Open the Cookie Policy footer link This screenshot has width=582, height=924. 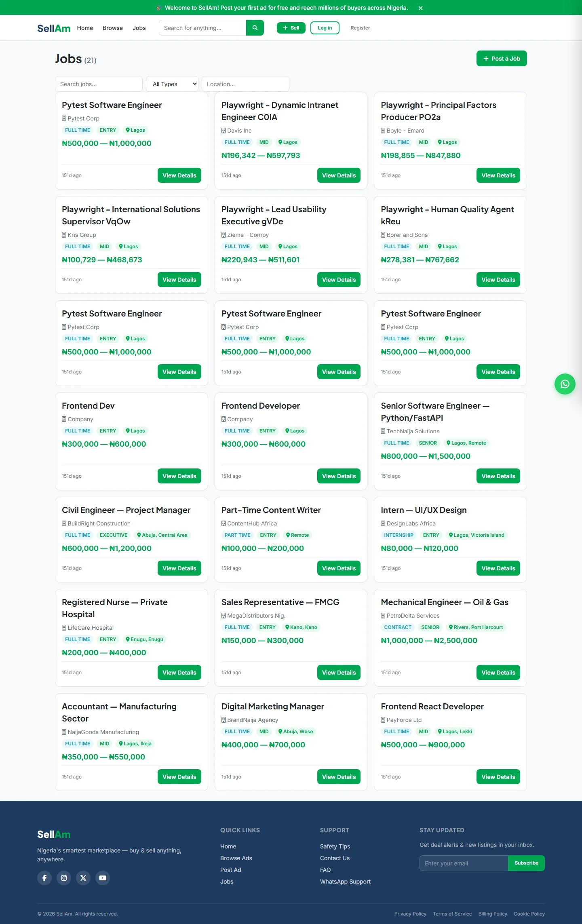click(529, 914)
